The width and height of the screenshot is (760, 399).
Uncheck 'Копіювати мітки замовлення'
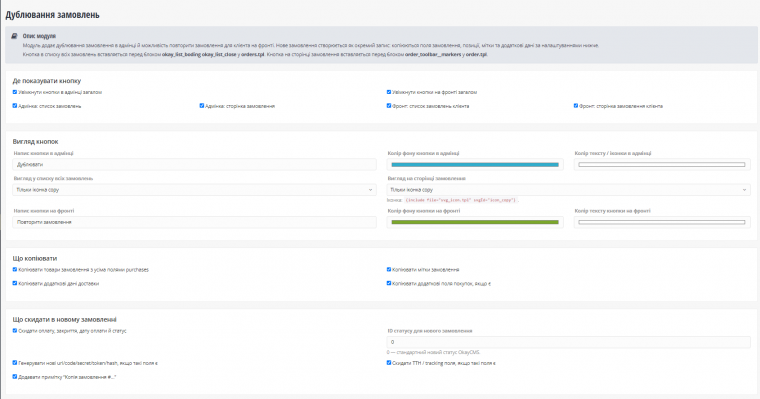(x=389, y=269)
